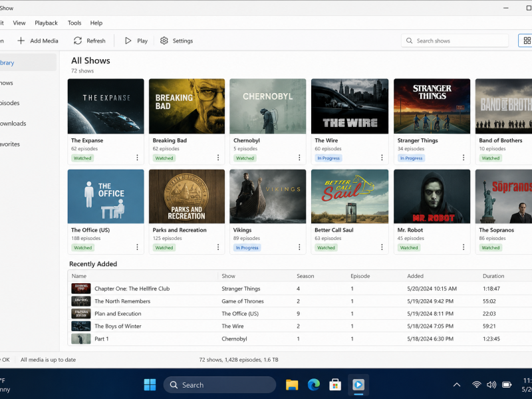The height and width of the screenshot is (399, 532).
Task: Open more options for Breaking Bad
Action: click(x=218, y=158)
